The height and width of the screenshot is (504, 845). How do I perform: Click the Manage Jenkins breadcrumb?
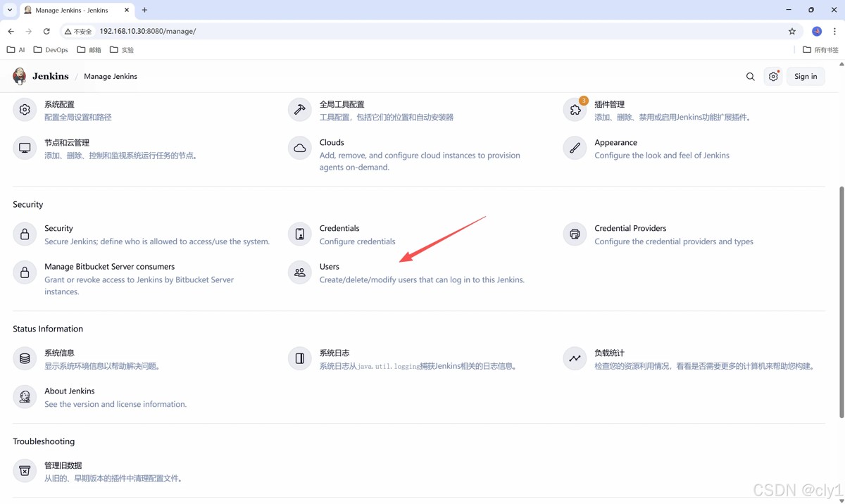pyautogui.click(x=111, y=76)
